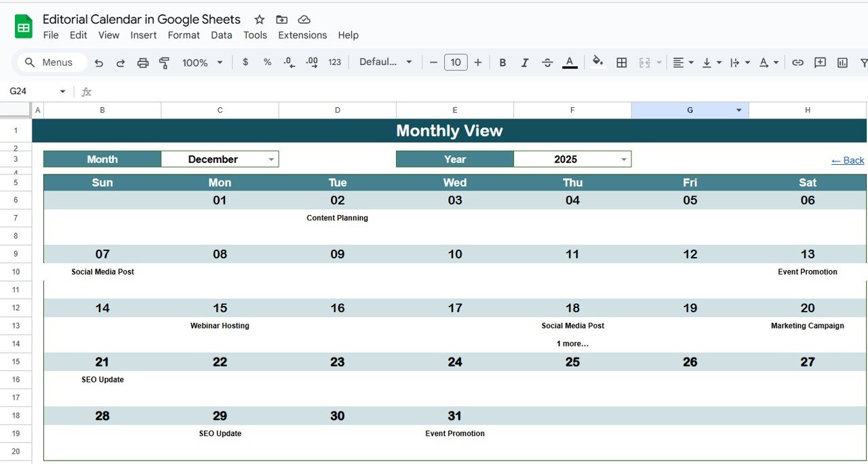
Task: Select the paint format tool
Action: coord(164,62)
